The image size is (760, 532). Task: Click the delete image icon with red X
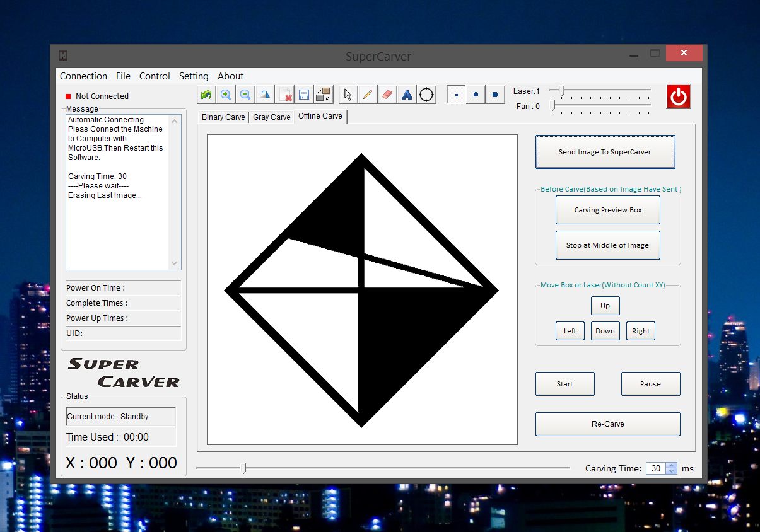(x=285, y=95)
